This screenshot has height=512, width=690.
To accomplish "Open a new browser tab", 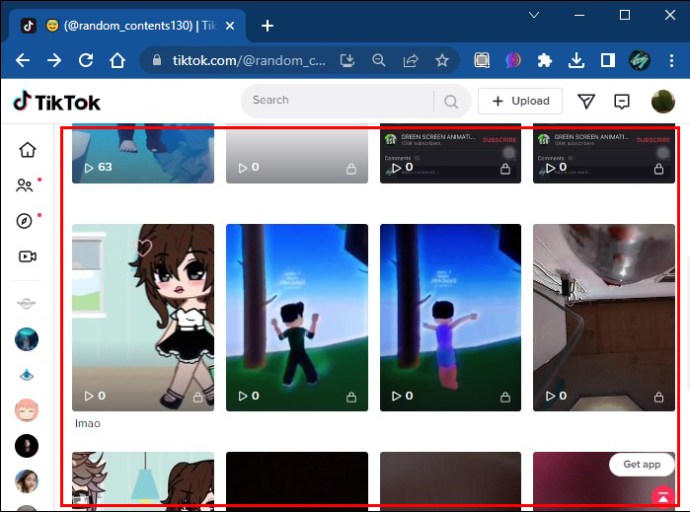I will (x=267, y=26).
